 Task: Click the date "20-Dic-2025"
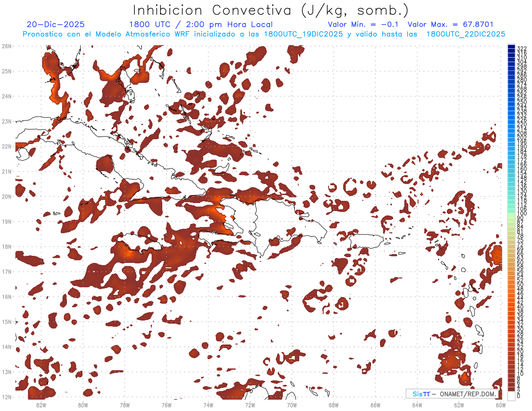[55, 25]
